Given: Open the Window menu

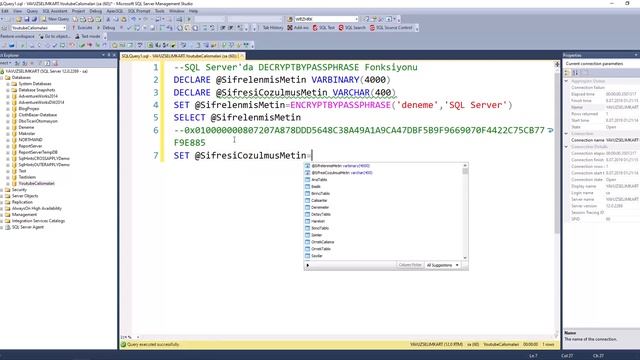Looking at the screenshot, I should tap(176, 11).
